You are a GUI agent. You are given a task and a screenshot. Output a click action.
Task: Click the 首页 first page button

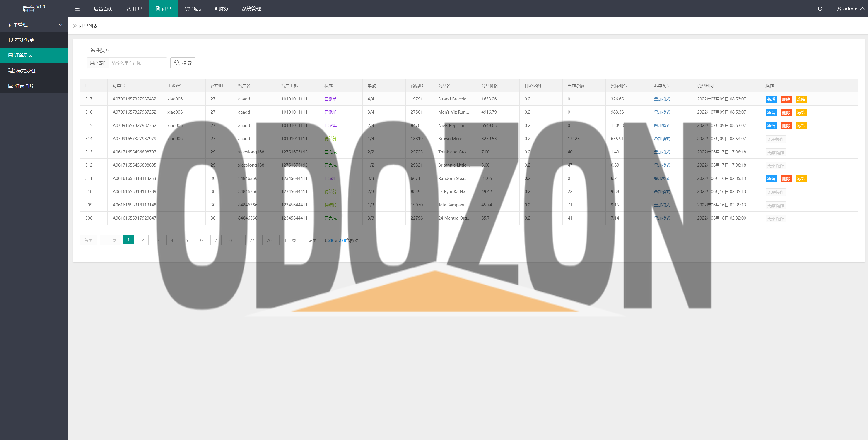[88, 240]
